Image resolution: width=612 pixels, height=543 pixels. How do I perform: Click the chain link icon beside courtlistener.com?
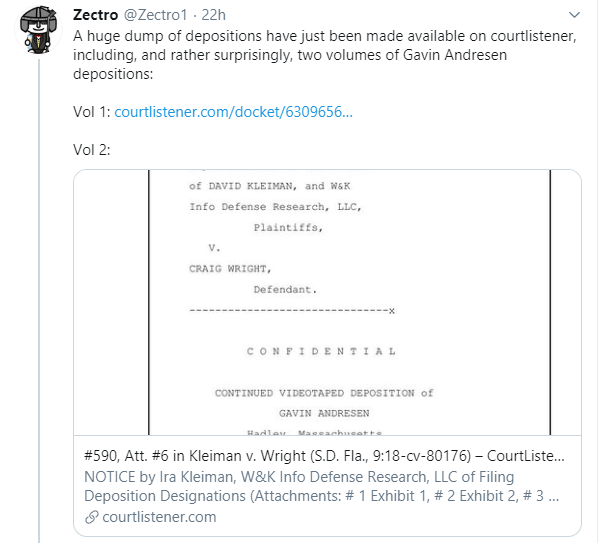[92, 517]
